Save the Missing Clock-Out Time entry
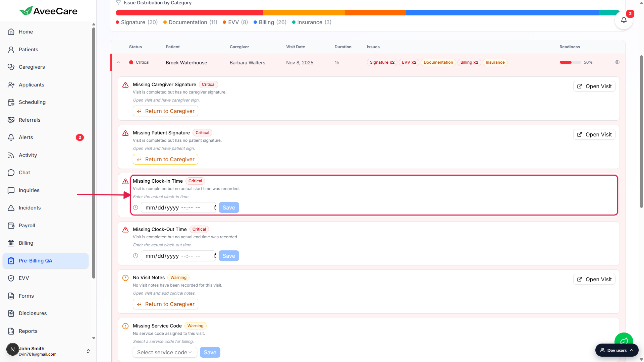The image size is (644, 362). [x=229, y=256]
